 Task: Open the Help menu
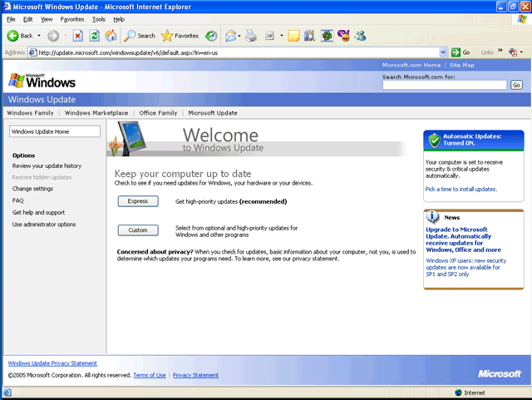coord(119,19)
